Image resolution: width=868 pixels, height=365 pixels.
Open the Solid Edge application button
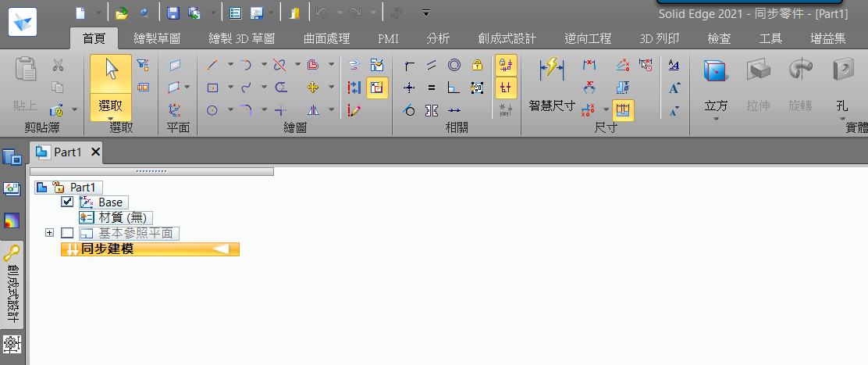pos(23,22)
